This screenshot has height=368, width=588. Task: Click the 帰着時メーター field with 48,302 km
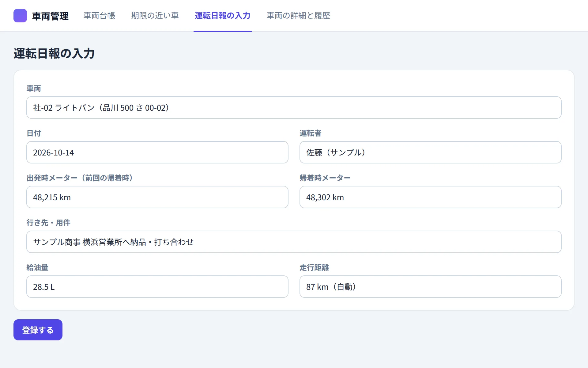click(430, 197)
